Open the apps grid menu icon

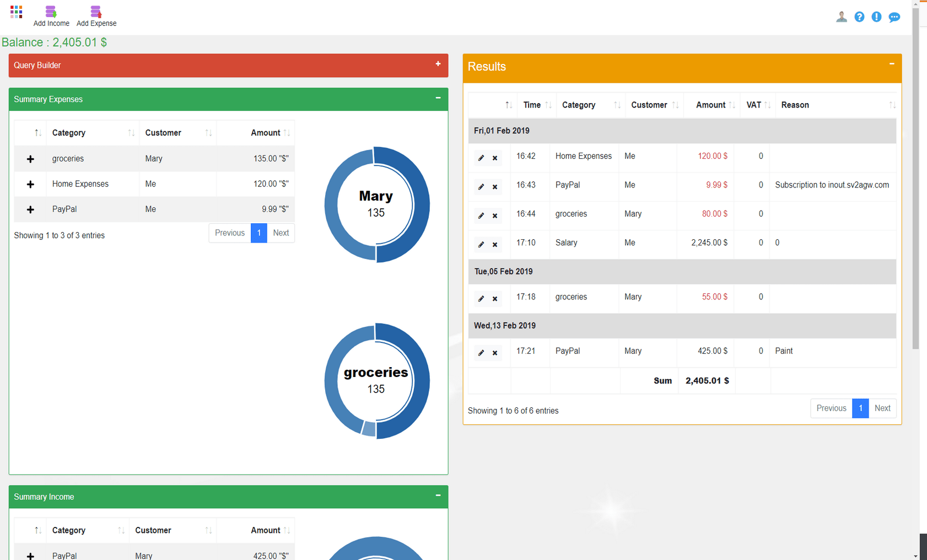[16, 12]
